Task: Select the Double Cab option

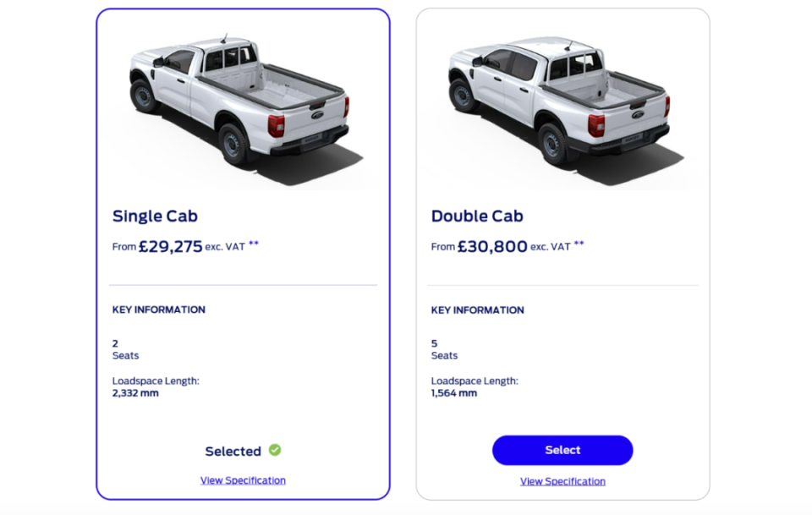Action: point(562,450)
